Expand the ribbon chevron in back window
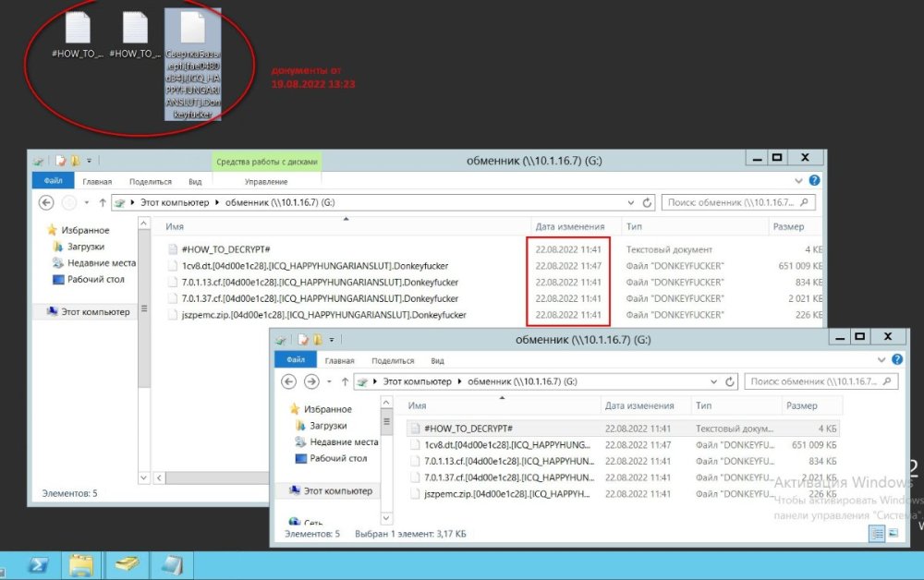This screenshot has width=924, height=580. coord(798,181)
